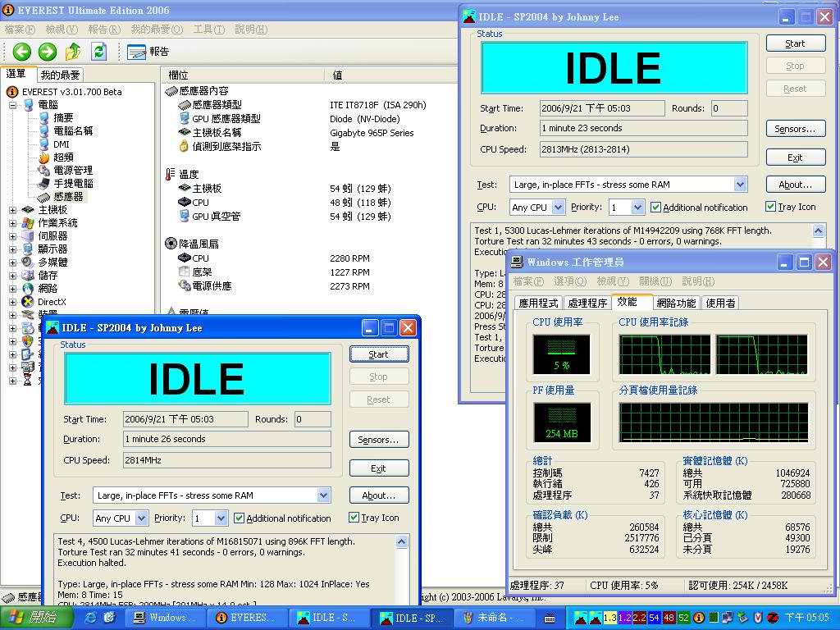
Task: Switch to 處理程序 tab in Task Manager
Action: click(587, 304)
